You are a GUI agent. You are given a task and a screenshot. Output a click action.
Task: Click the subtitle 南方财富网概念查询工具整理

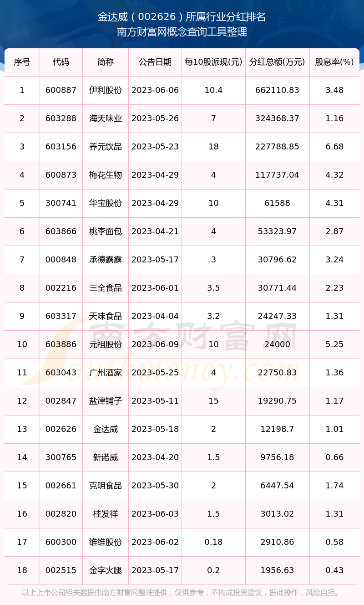pyautogui.click(x=182, y=32)
